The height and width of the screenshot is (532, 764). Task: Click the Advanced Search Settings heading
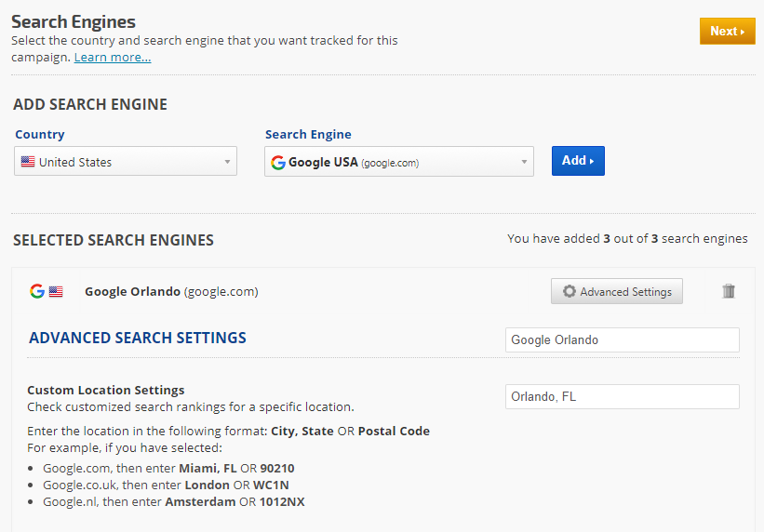tap(138, 338)
